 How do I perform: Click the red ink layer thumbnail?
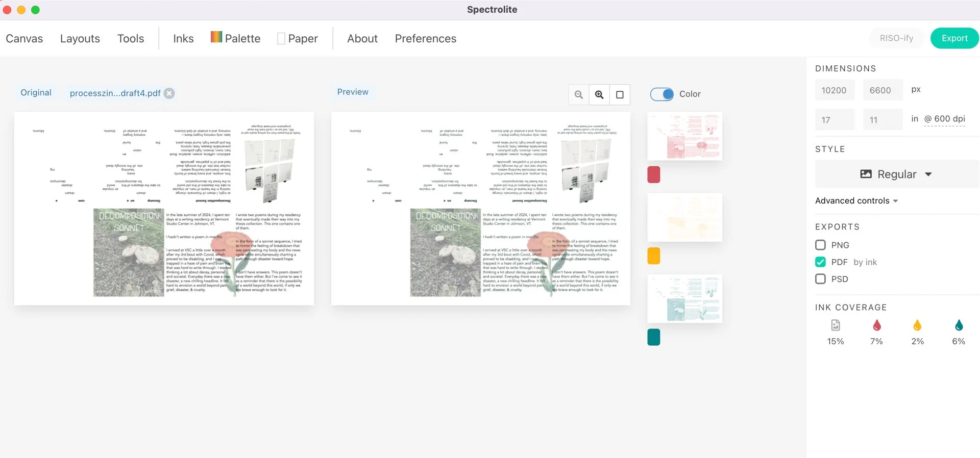coord(685,136)
